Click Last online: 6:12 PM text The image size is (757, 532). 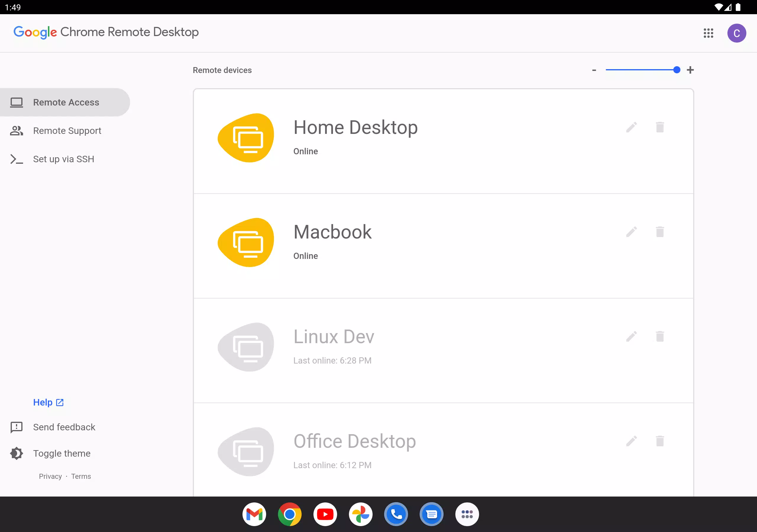[x=332, y=465]
